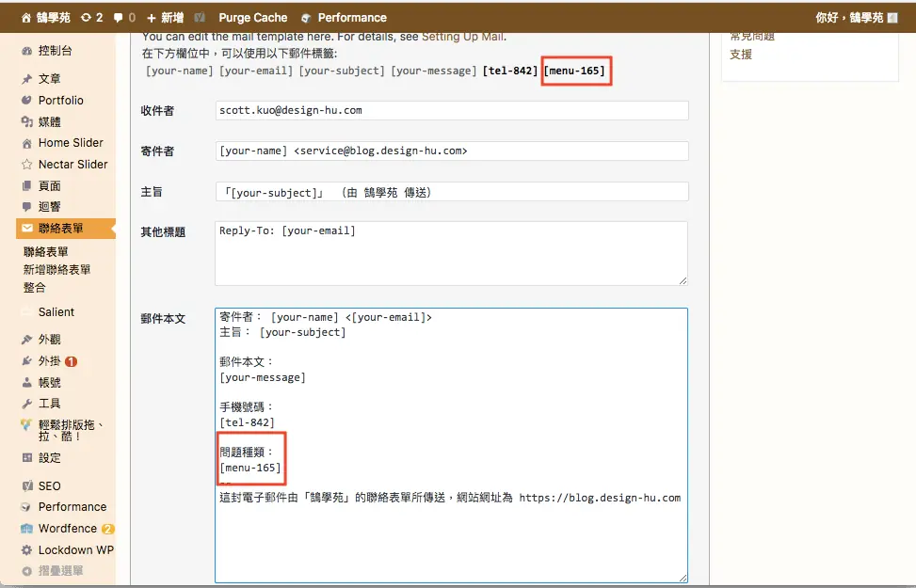
Task: Click the [tel-842] mail tag
Action: [510, 71]
